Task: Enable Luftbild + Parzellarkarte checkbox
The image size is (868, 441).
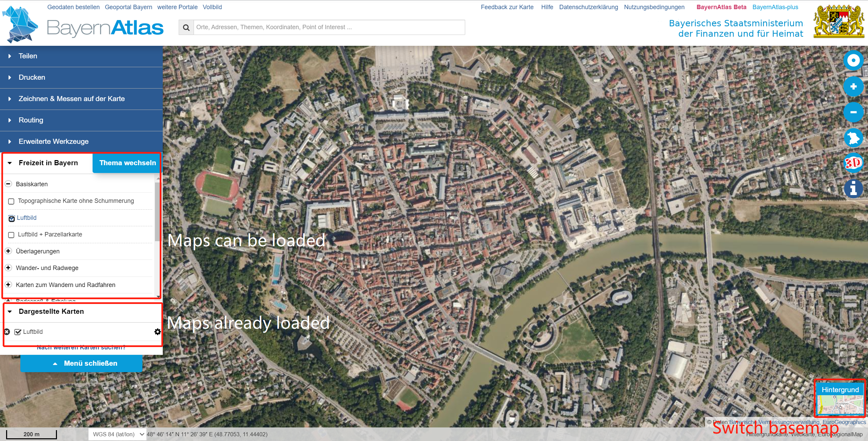Action: click(11, 235)
